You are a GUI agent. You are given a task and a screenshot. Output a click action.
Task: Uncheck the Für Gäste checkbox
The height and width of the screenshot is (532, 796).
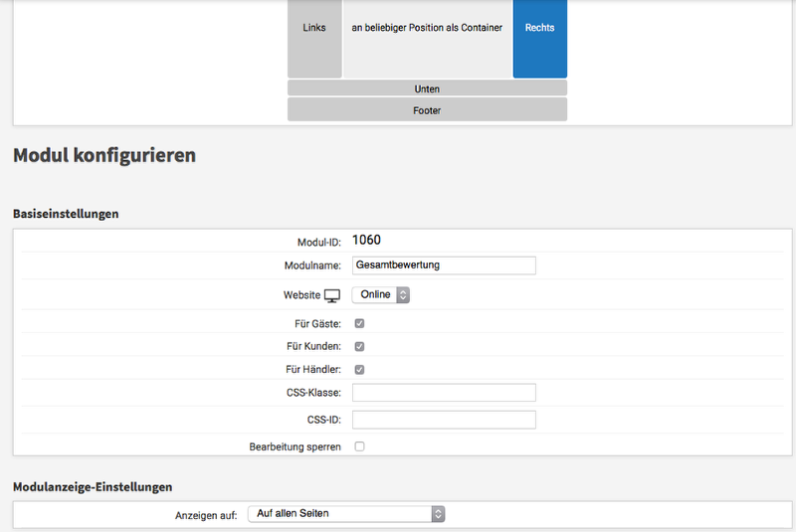click(x=359, y=323)
